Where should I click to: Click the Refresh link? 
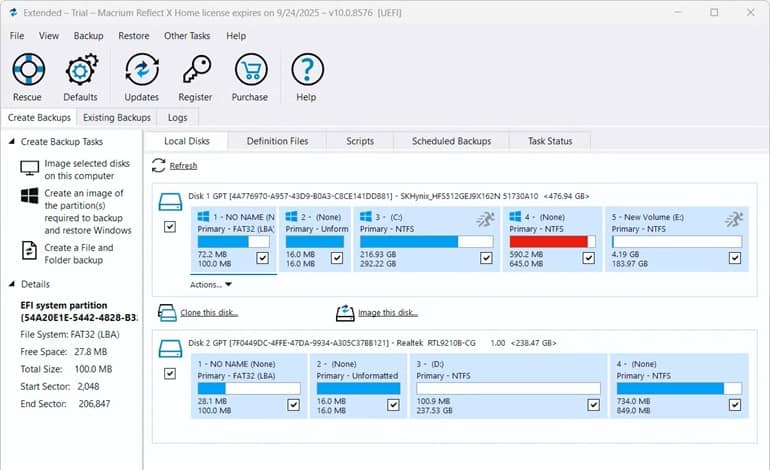(183, 166)
